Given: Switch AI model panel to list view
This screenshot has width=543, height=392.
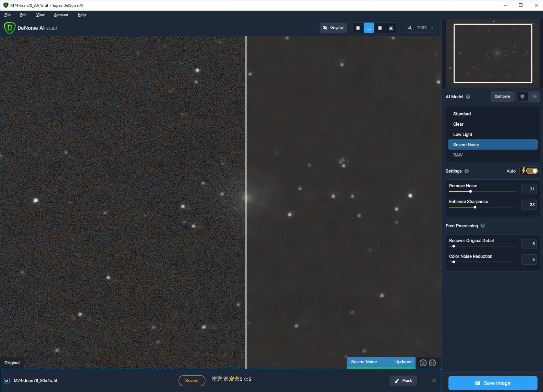Looking at the screenshot, I should [x=534, y=97].
